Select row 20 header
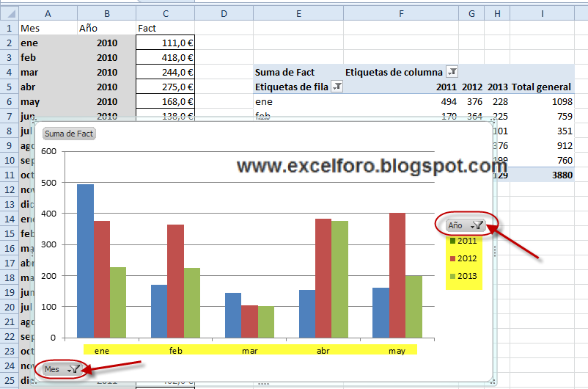This screenshot has height=389, width=588. [x=10, y=307]
